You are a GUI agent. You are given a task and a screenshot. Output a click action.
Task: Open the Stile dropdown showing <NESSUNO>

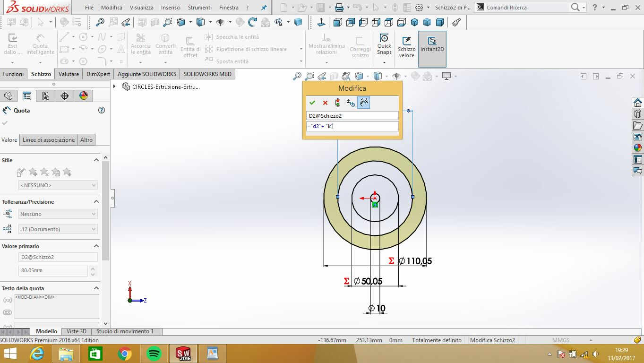58,185
